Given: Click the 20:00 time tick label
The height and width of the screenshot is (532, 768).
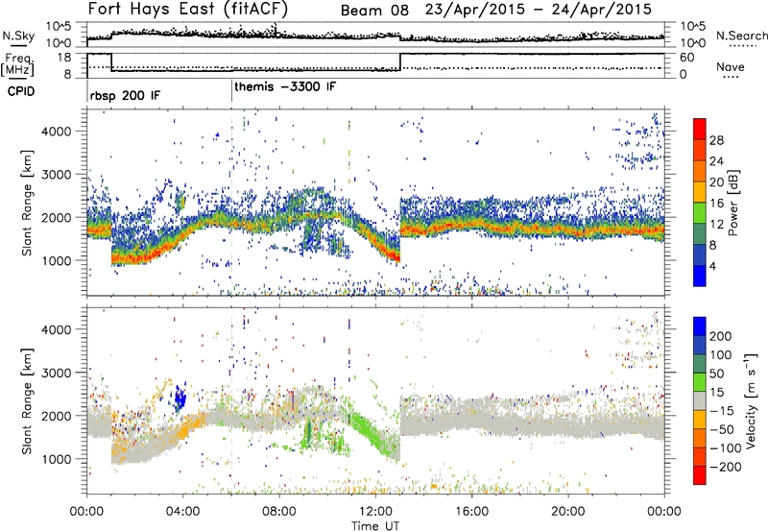Looking at the screenshot, I should tap(567, 512).
